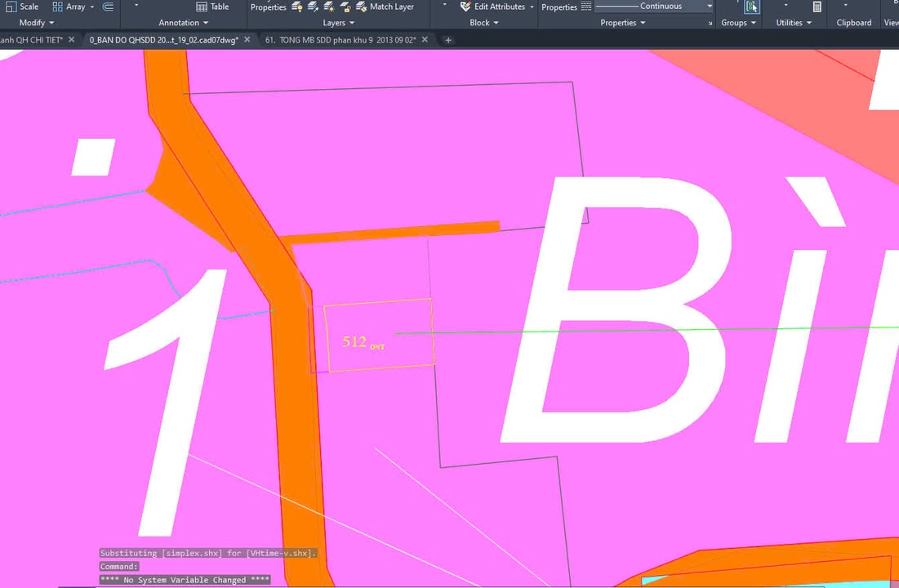
Task: Insert a Table from Annotation panel
Action: click(212, 7)
